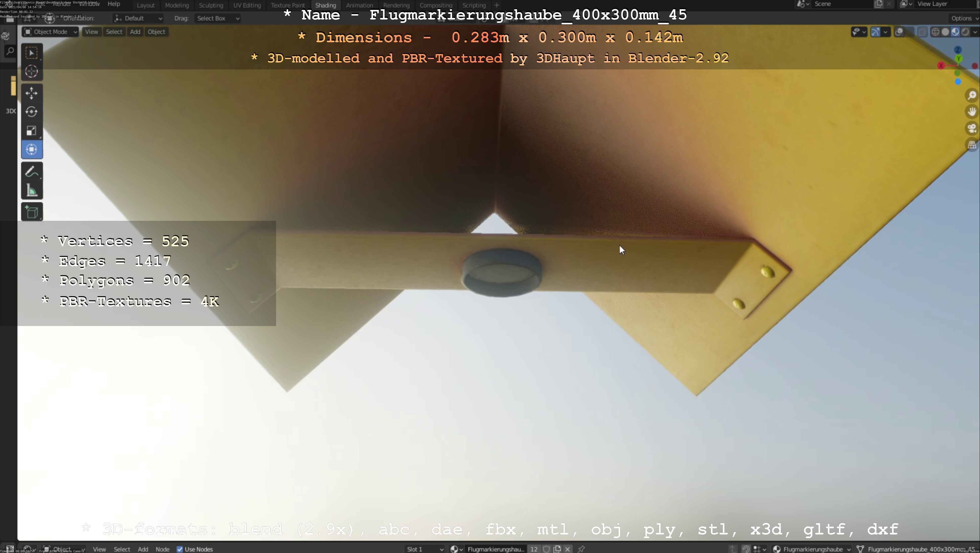Choose the Add Cube tool
This screenshot has height=553, width=980.
point(32,212)
